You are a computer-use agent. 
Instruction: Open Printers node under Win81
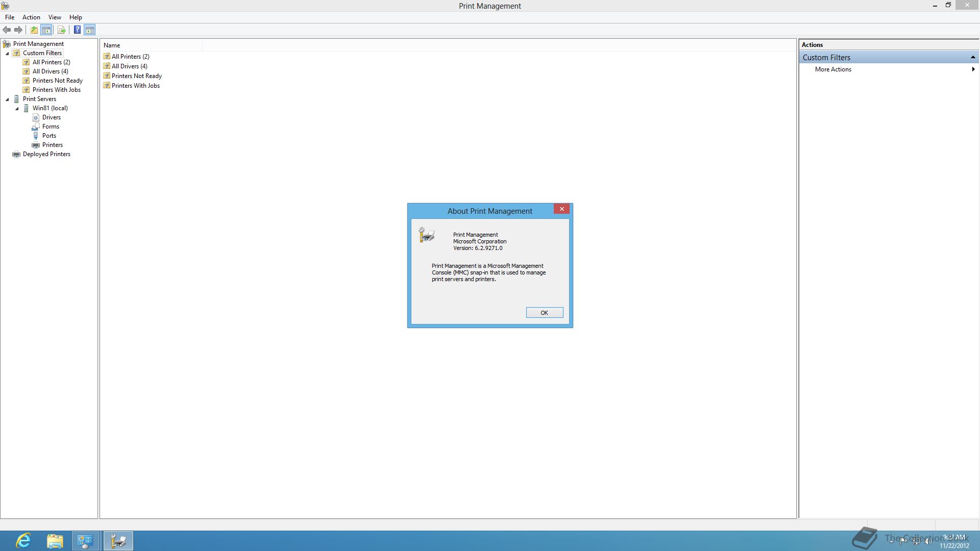coord(53,145)
